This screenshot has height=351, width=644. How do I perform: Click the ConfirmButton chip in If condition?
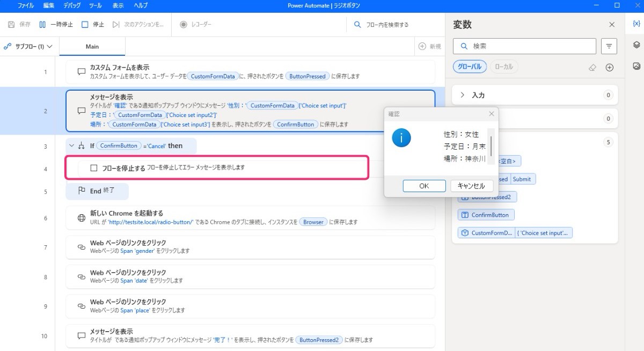pyautogui.click(x=119, y=145)
